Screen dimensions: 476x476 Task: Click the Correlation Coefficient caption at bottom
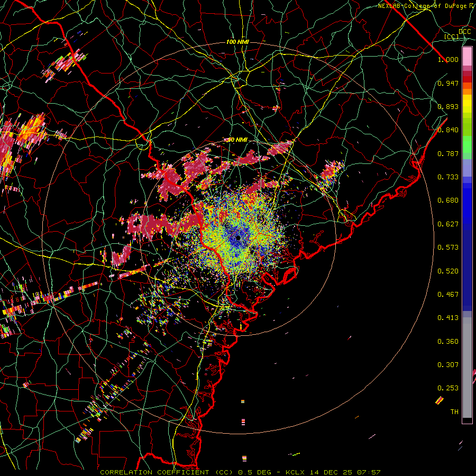click(x=240, y=472)
